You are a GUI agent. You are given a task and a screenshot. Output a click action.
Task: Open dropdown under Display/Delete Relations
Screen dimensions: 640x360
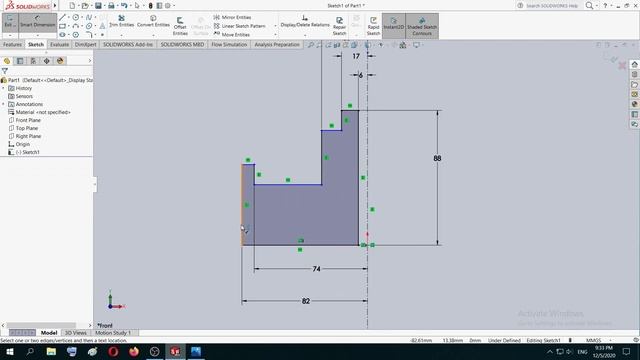coord(305,36)
